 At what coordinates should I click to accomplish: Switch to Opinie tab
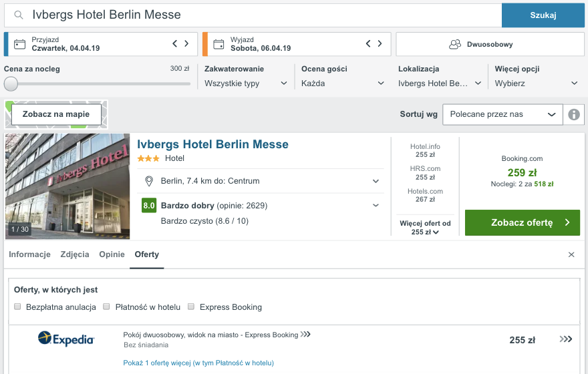[x=112, y=254]
